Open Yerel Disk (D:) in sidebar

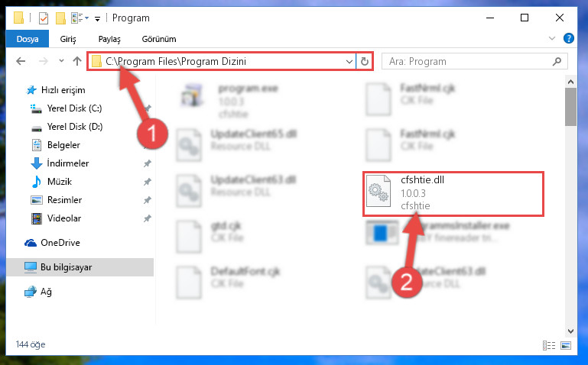click(75, 127)
